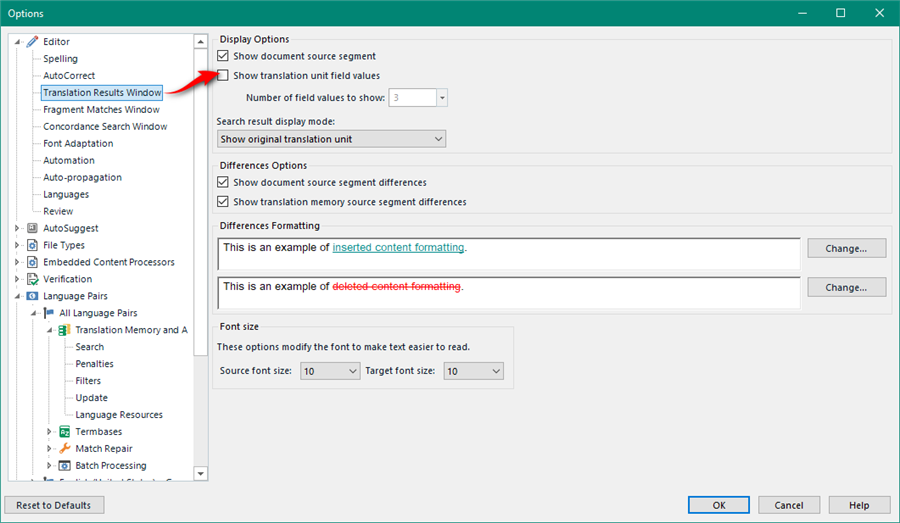The height and width of the screenshot is (523, 900).
Task: Click the Language Pairs icon
Action: pyautogui.click(x=32, y=296)
